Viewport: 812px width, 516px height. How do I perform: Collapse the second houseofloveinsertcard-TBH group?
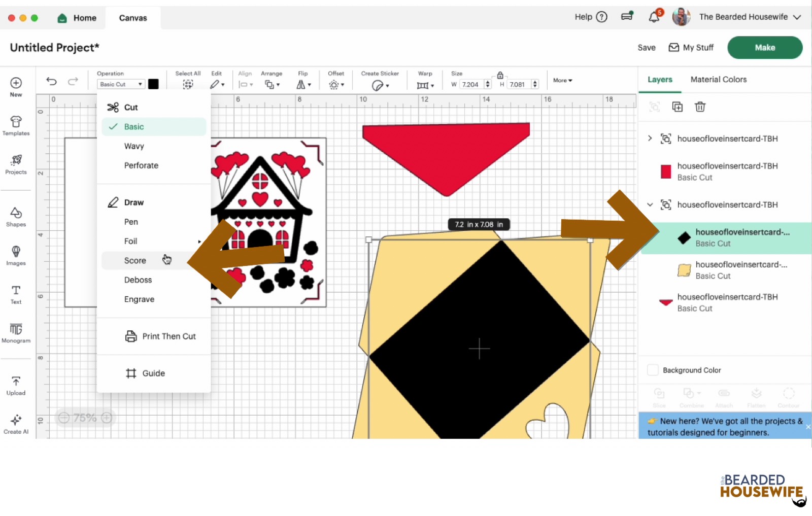point(650,204)
